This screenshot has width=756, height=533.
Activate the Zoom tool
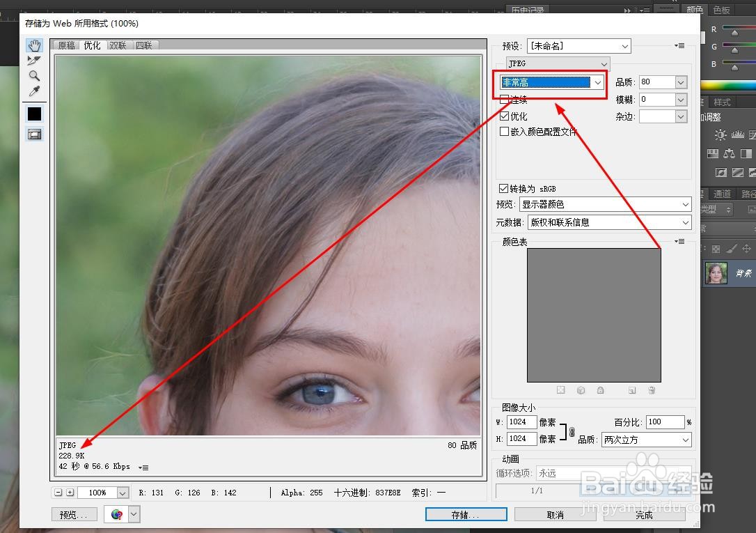click(x=34, y=76)
